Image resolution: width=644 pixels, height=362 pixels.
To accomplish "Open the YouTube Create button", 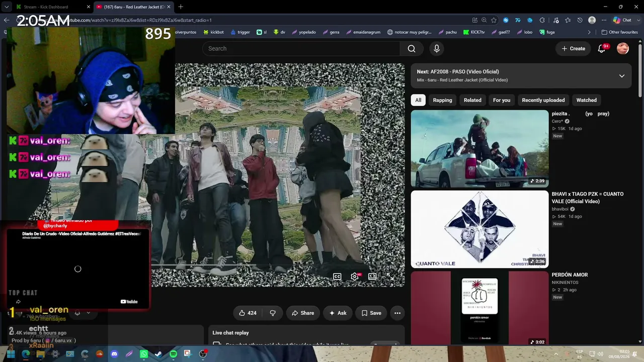I will coord(574,49).
